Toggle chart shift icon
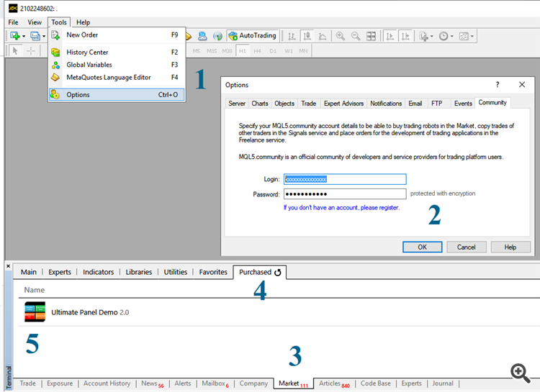This screenshot has height=392, width=540. pos(405,36)
